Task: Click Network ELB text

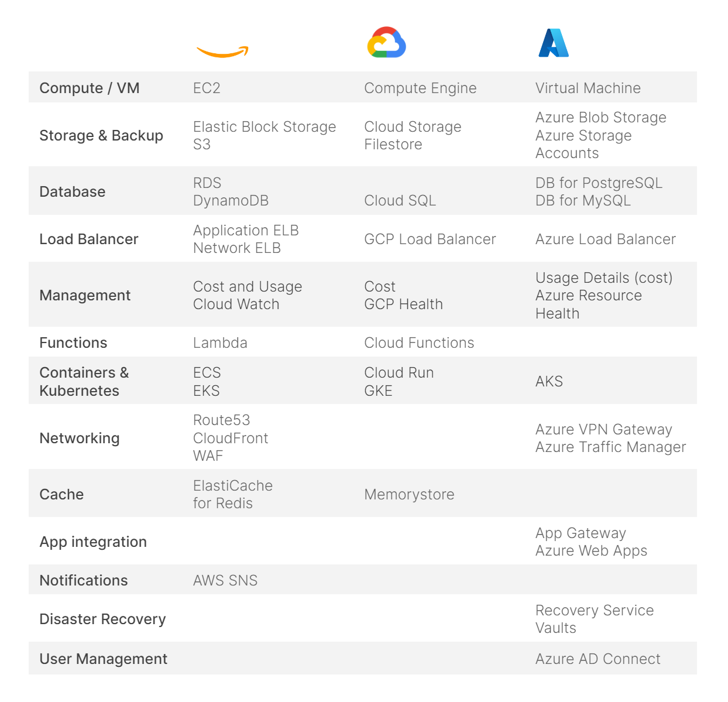Action: 237,248
